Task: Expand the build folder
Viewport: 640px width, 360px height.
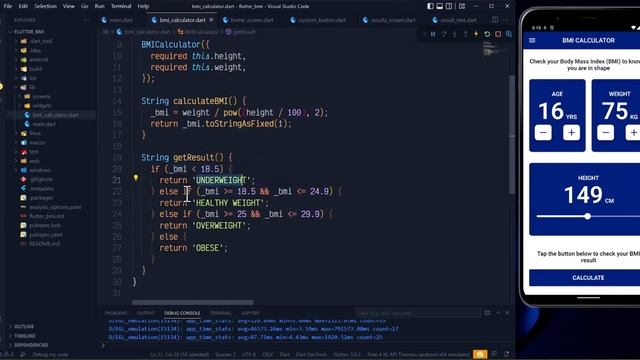Action: (x=36, y=69)
